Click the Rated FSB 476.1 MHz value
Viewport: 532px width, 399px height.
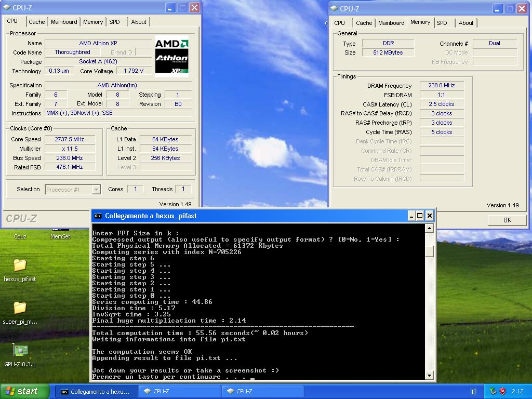[70, 167]
